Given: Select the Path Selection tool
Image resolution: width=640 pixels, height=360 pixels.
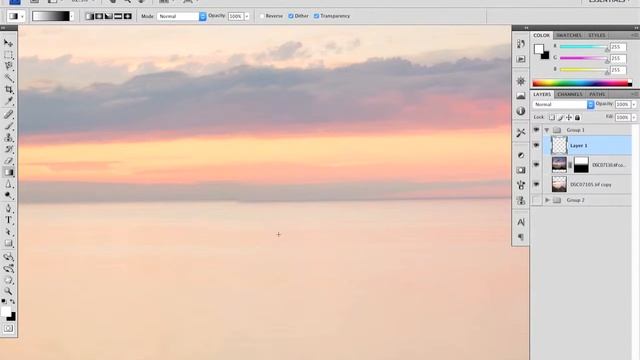Looking at the screenshot, I should tap(8, 232).
